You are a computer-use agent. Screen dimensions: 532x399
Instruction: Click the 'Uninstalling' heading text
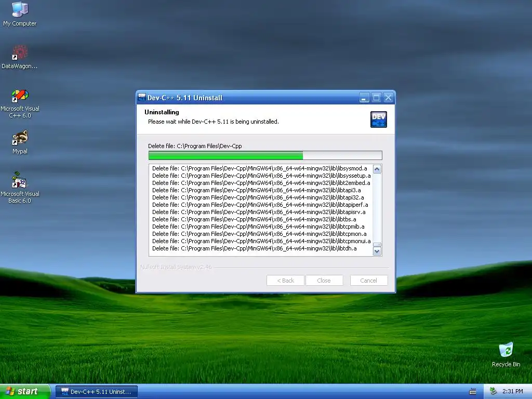pyautogui.click(x=162, y=112)
